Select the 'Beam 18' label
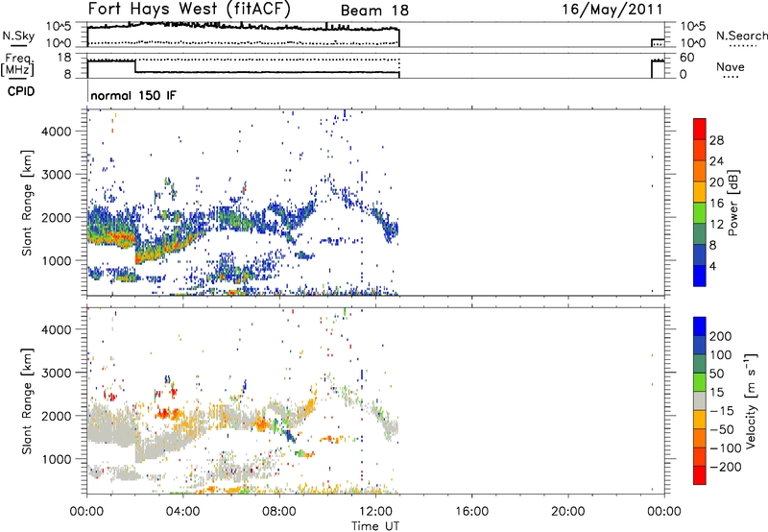768x532 pixels. click(x=374, y=11)
